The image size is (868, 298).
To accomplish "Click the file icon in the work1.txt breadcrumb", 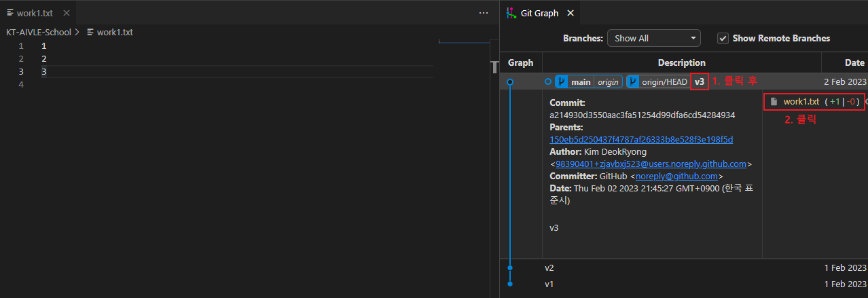I will click(x=90, y=32).
